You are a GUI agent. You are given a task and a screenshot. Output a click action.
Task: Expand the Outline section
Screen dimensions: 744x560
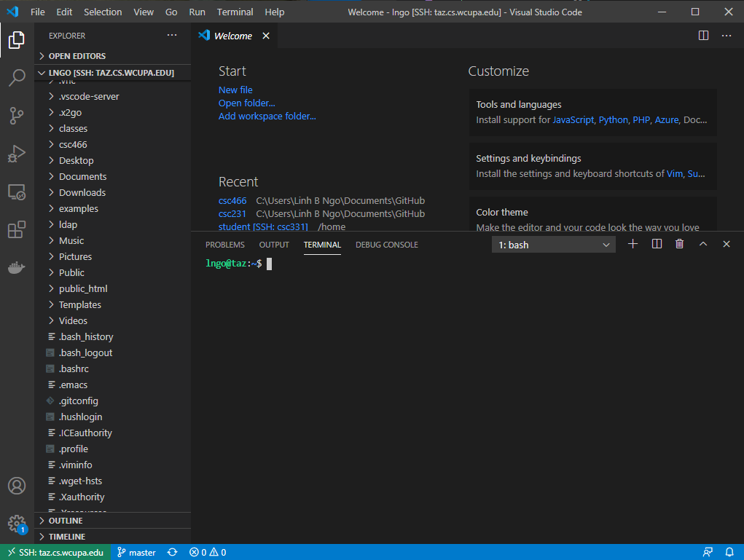113,521
